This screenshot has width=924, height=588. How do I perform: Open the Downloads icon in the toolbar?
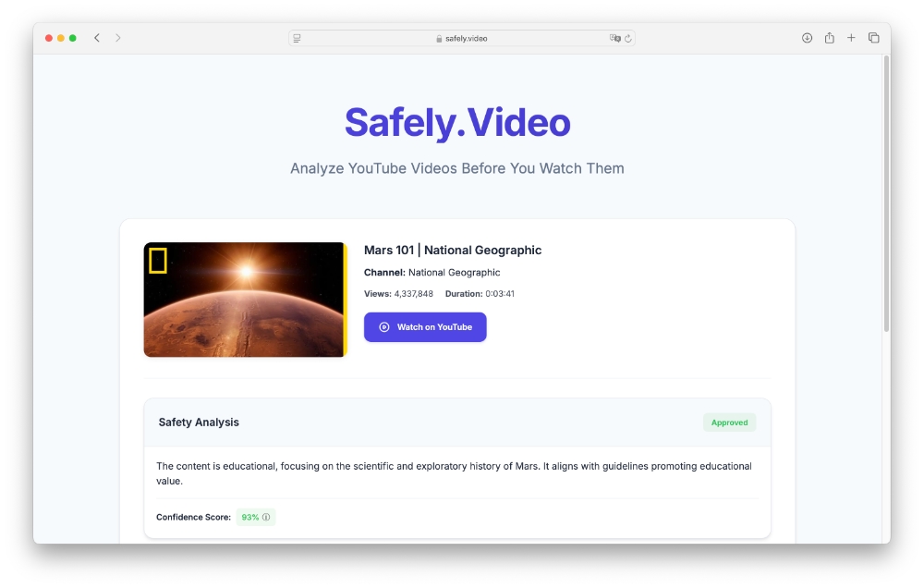point(807,38)
